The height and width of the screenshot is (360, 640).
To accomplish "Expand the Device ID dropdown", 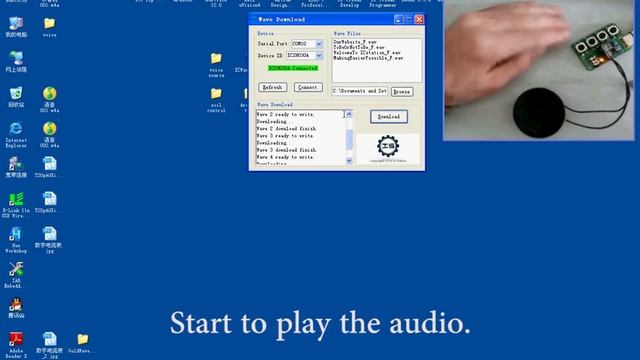I will point(319,55).
